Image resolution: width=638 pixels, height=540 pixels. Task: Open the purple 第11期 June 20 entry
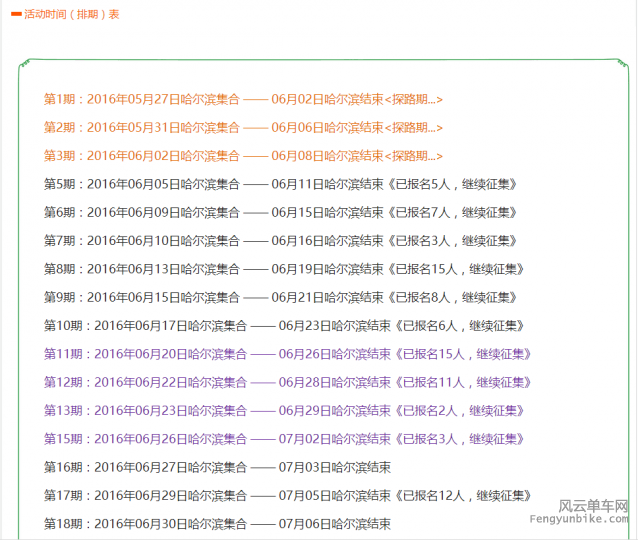pos(290,354)
